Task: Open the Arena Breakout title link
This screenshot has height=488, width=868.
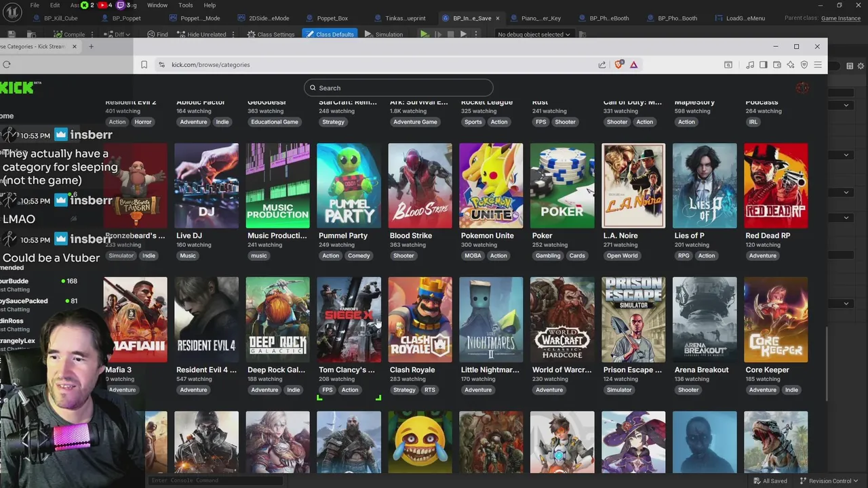Action: point(702,370)
